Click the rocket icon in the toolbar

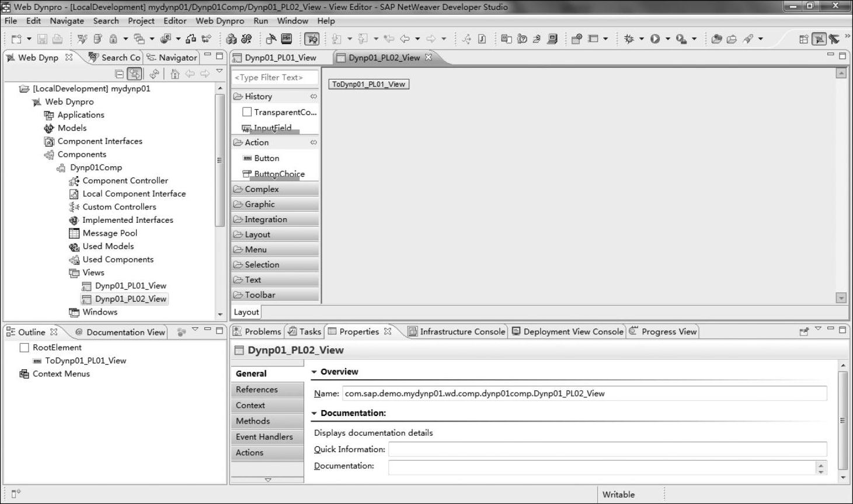coord(748,39)
